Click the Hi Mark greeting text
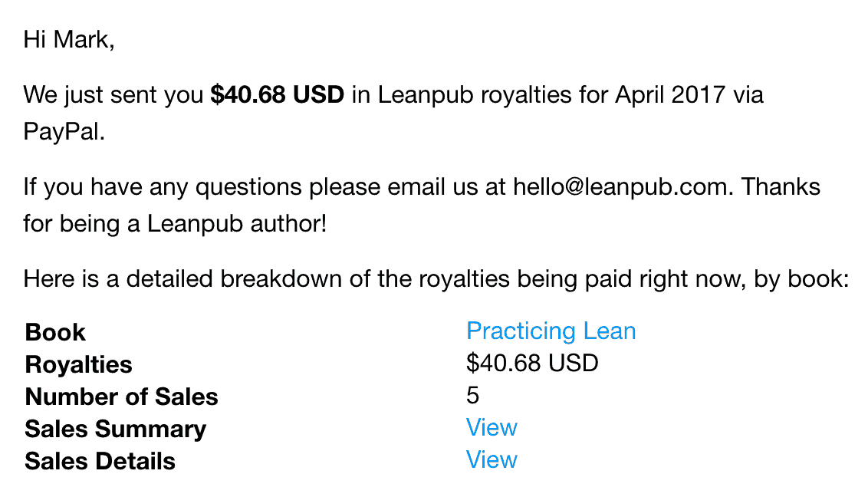Screen dimensions: 868x497 tap(69, 40)
